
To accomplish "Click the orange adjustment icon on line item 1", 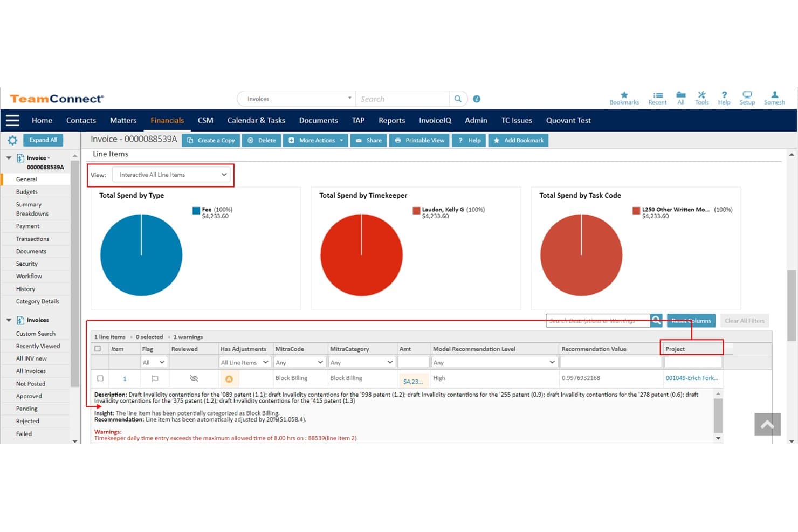I will tap(229, 379).
